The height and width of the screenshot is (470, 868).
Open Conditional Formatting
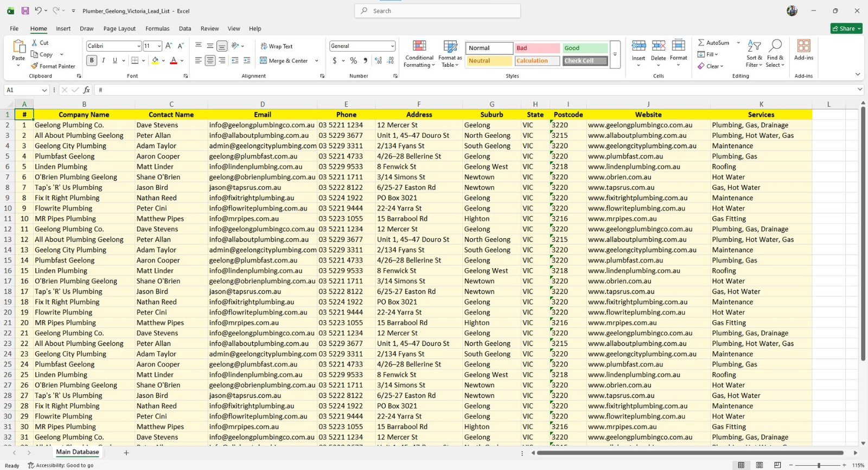click(419, 54)
